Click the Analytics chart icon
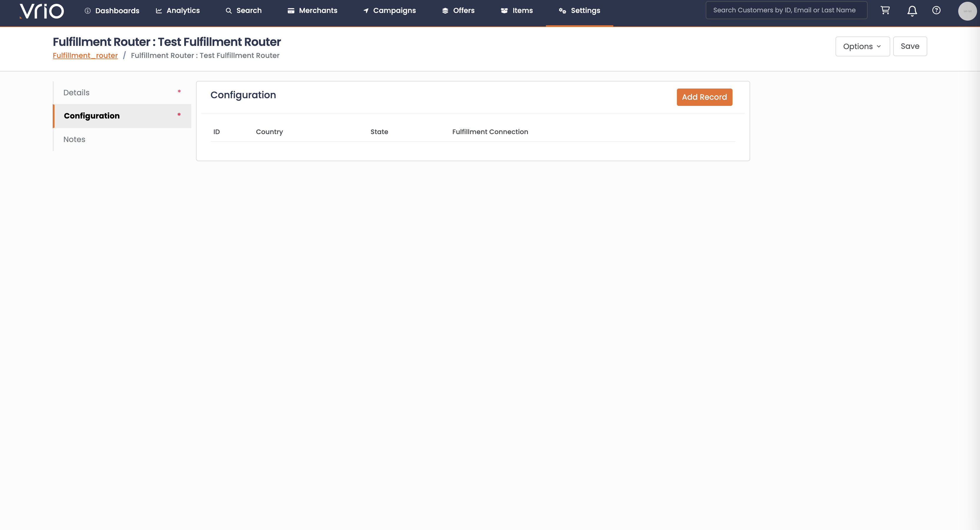Image resolution: width=980 pixels, height=530 pixels. (159, 11)
